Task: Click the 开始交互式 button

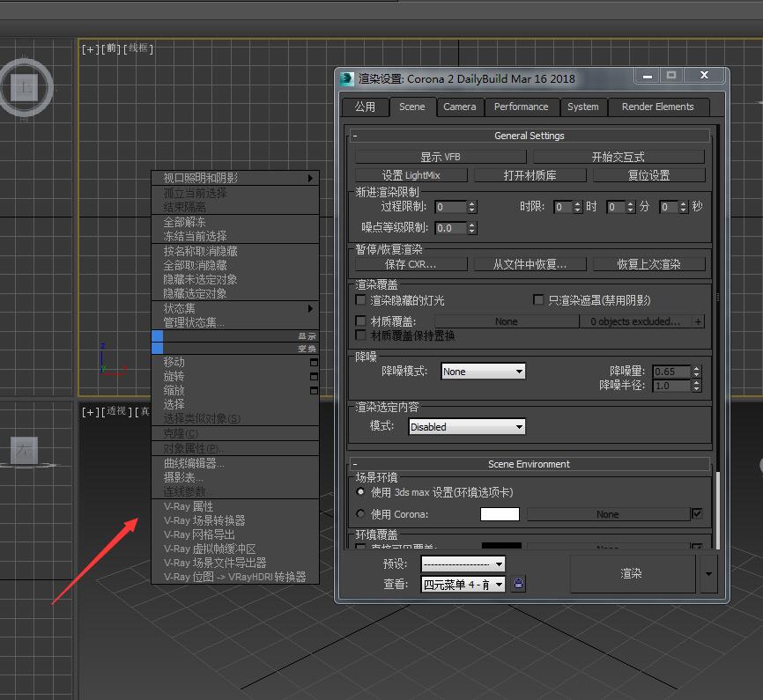Action: (x=618, y=157)
